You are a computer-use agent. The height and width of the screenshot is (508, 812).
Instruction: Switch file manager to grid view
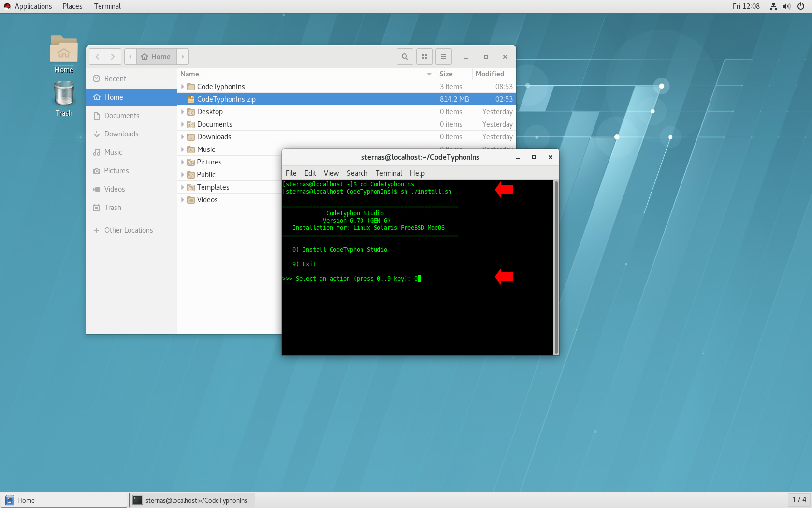(x=424, y=57)
